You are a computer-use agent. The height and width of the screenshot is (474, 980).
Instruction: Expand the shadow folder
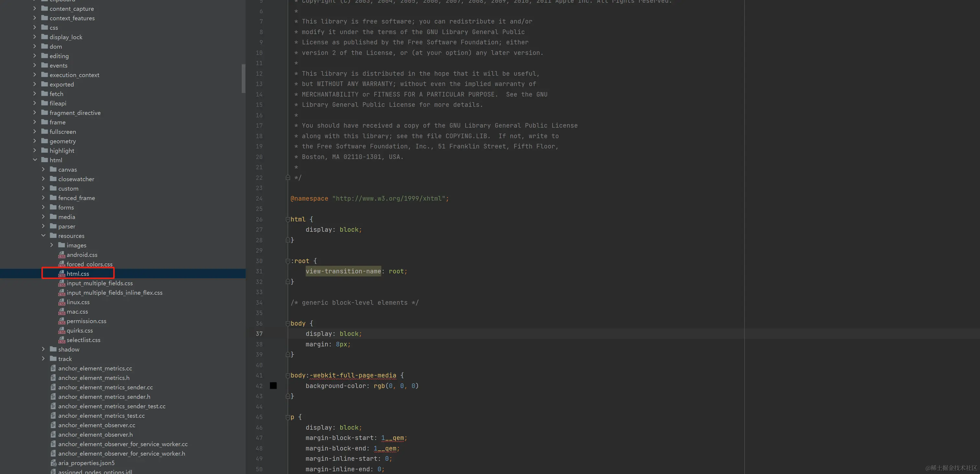click(43, 349)
